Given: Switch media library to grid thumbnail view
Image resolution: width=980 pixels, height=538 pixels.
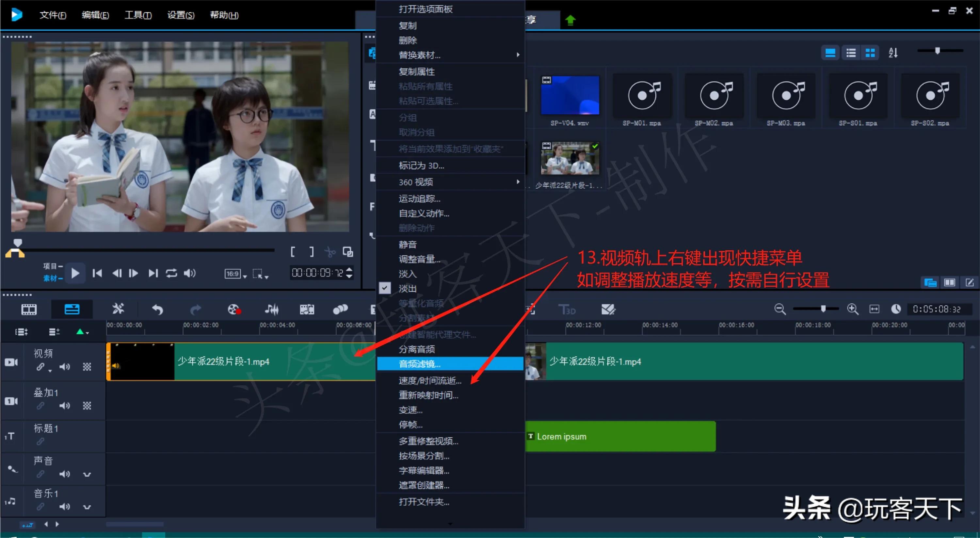Looking at the screenshot, I should [870, 52].
